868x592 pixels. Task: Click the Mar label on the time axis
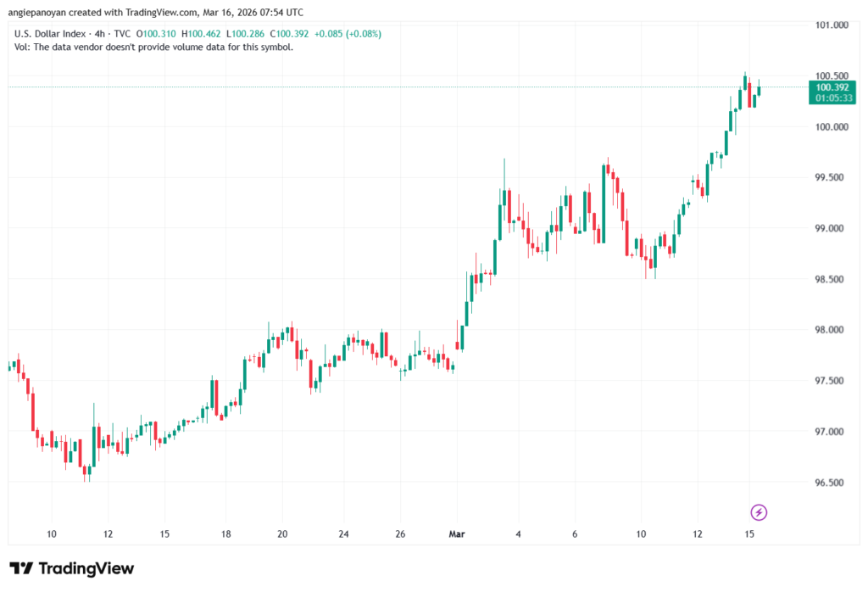point(457,534)
